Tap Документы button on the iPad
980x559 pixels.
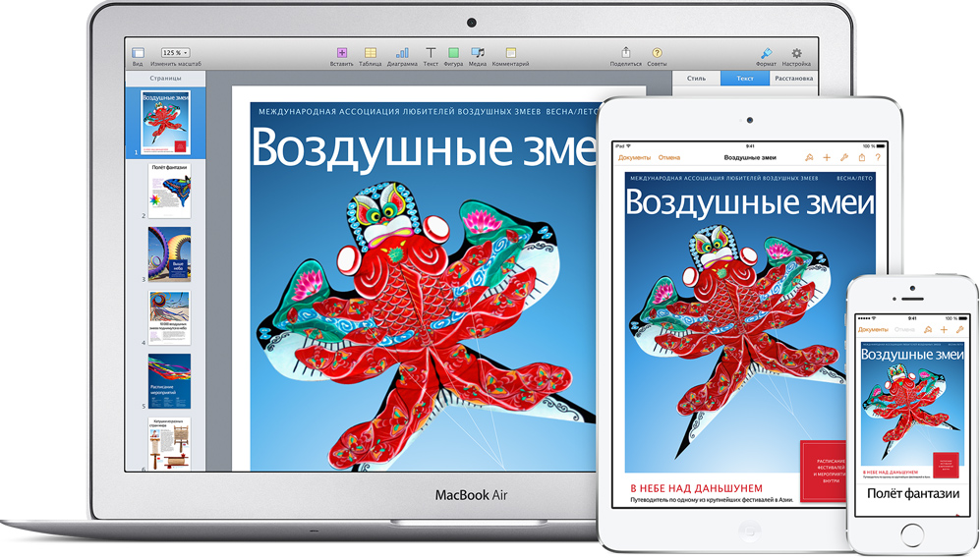(634, 157)
